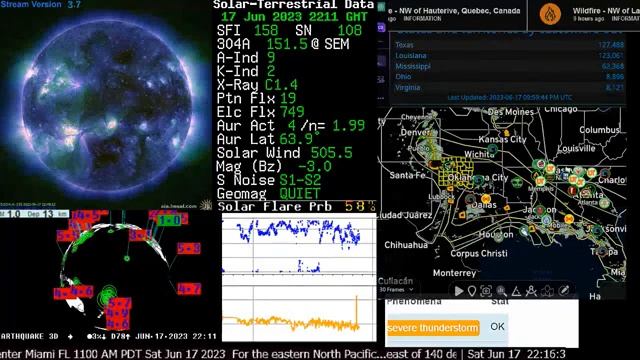
Task: Click the SN 108 sunspot value
Action: point(350,30)
